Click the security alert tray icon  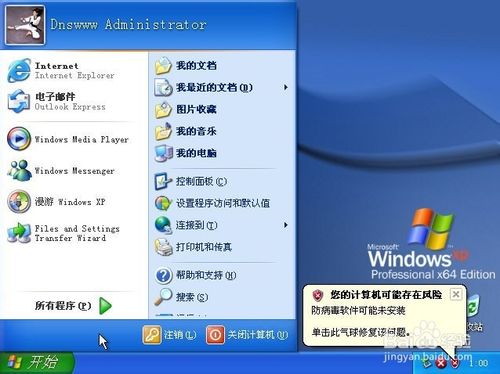(455, 363)
